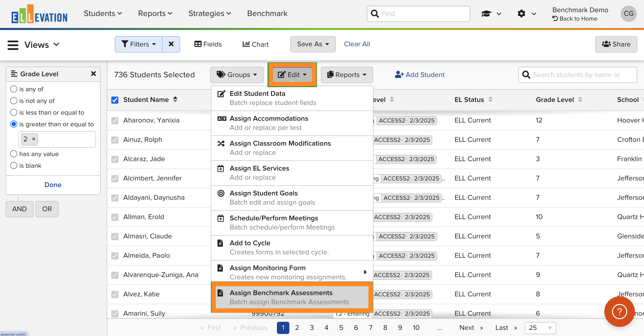Viewport: 644px width, 336px height.
Task: Clear filters with the X button
Action: pos(171,44)
